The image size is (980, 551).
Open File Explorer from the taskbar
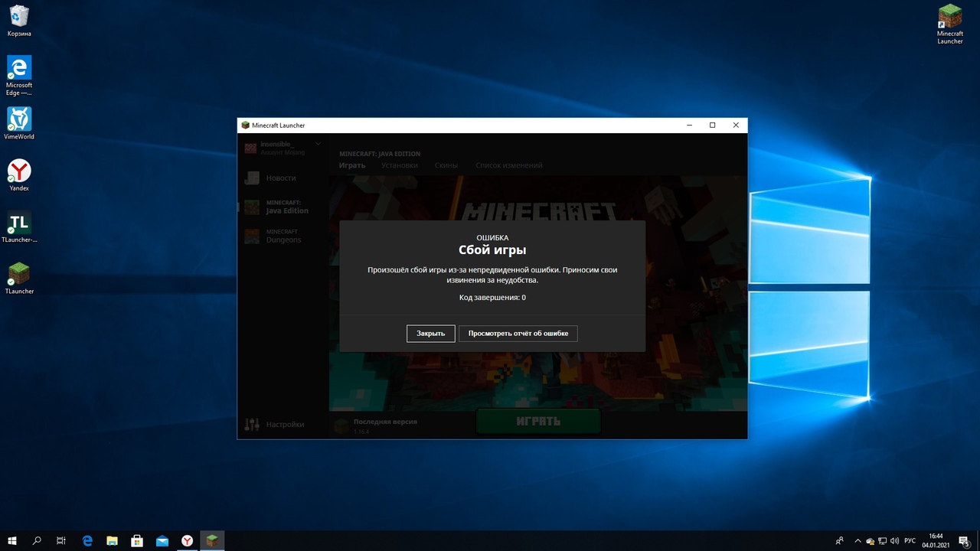point(112,540)
